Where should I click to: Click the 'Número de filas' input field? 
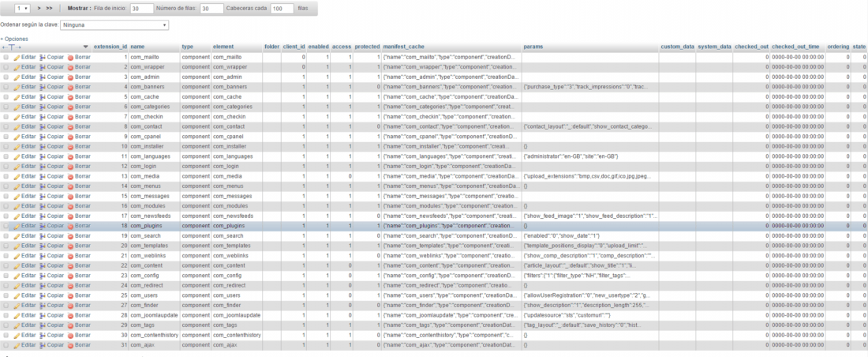click(x=212, y=9)
